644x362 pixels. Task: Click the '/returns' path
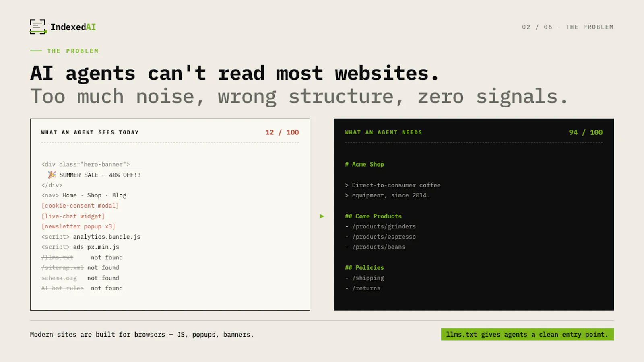coord(366,288)
